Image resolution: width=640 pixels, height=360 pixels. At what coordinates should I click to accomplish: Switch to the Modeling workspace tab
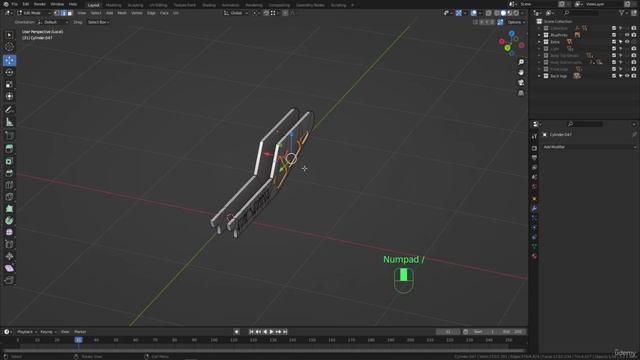[113, 5]
